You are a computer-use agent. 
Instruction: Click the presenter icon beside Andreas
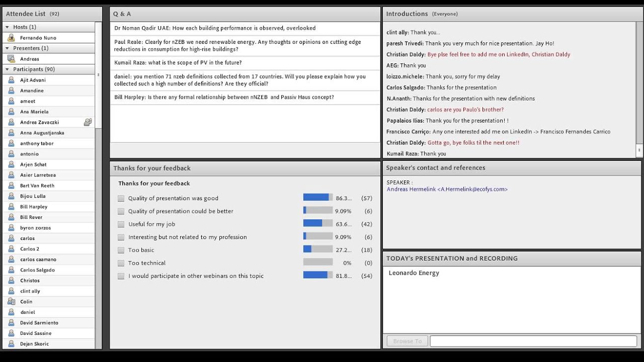coord(11,59)
